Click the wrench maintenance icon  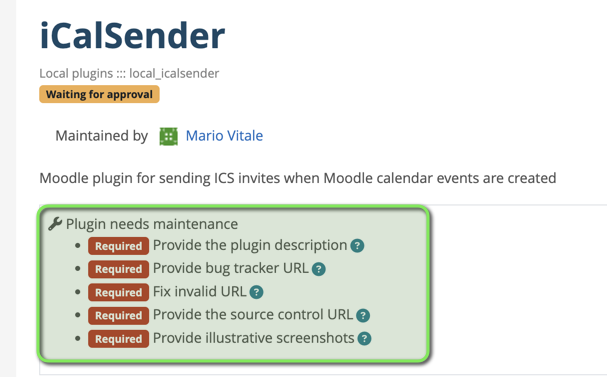click(x=55, y=224)
